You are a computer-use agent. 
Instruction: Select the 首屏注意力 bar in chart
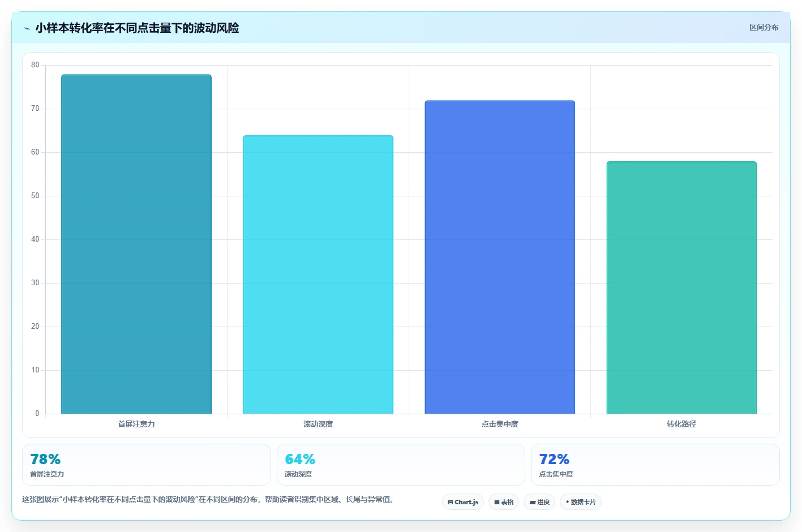136,244
